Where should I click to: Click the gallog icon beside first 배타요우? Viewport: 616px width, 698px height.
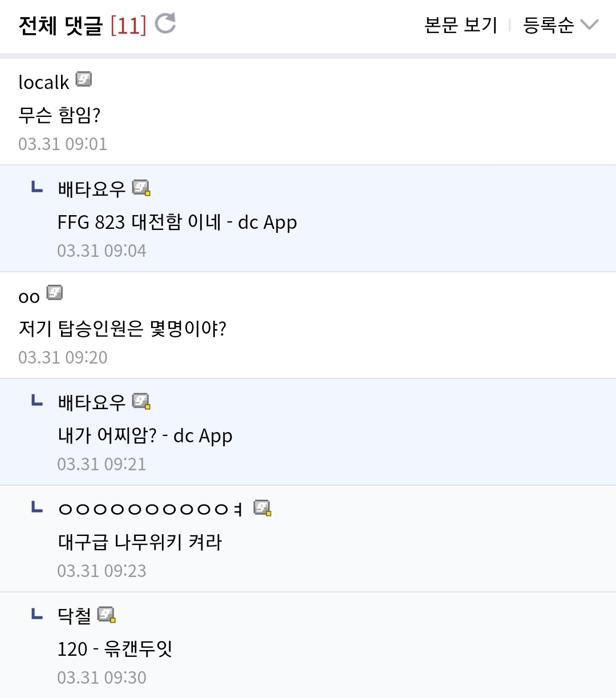click(x=141, y=187)
